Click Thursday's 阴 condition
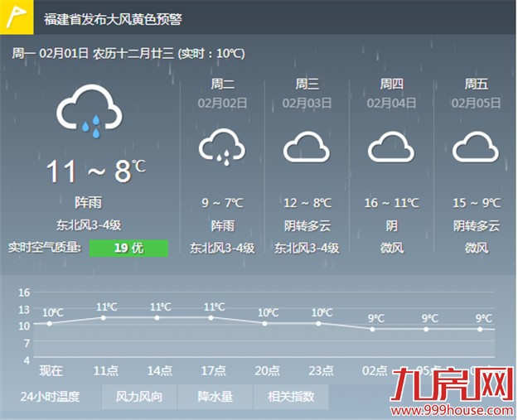Screen dimensions: 518x420 click(x=392, y=226)
